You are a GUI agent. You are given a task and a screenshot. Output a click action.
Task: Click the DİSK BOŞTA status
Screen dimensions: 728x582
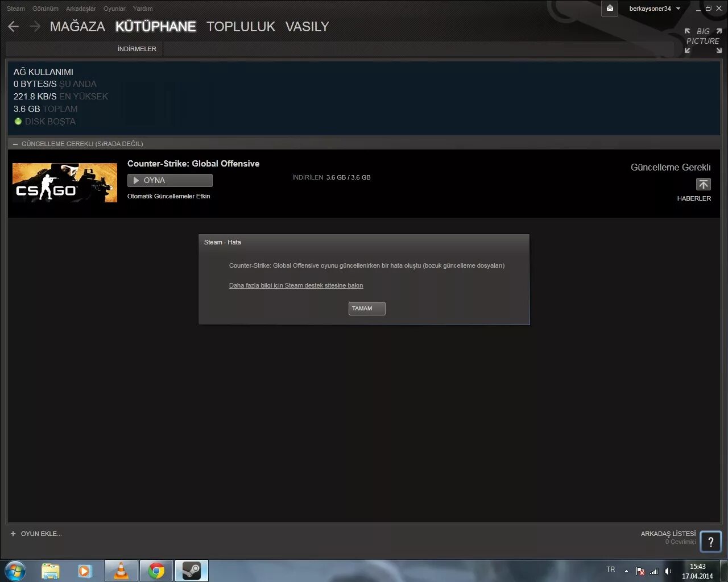(50, 122)
